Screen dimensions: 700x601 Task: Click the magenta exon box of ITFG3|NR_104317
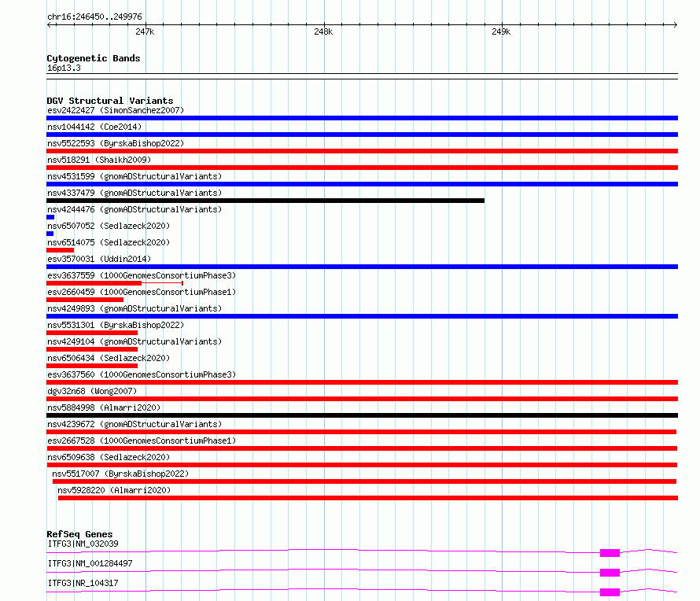click(610, 592)
